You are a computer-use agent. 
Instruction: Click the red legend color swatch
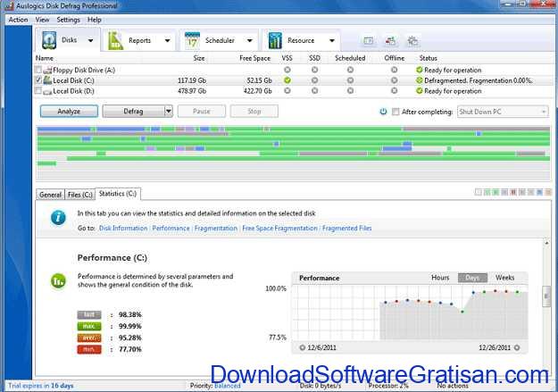click(x=513, y=193)
